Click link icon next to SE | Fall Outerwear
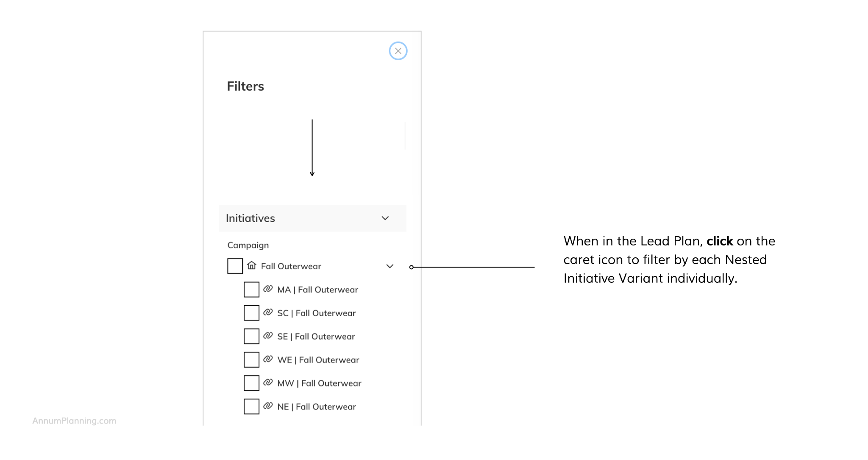The image size is (868, 460). (x=268, y=336)
